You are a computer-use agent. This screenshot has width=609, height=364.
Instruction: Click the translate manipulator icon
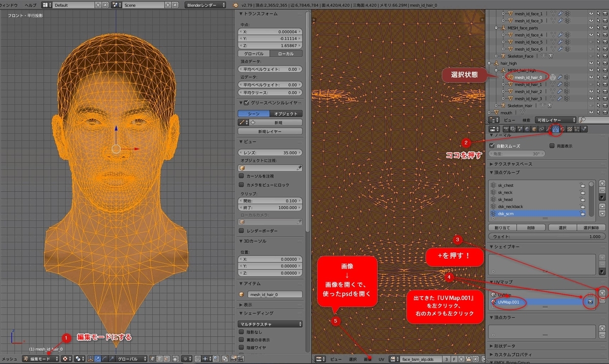[x=97, y=358]
